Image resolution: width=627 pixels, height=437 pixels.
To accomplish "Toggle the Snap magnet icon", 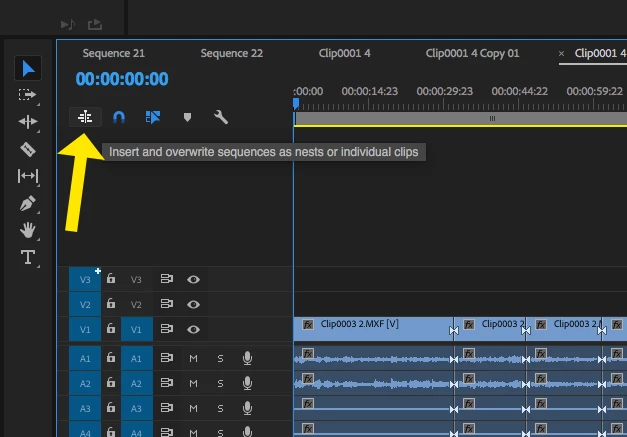I will tap(119, 118).
